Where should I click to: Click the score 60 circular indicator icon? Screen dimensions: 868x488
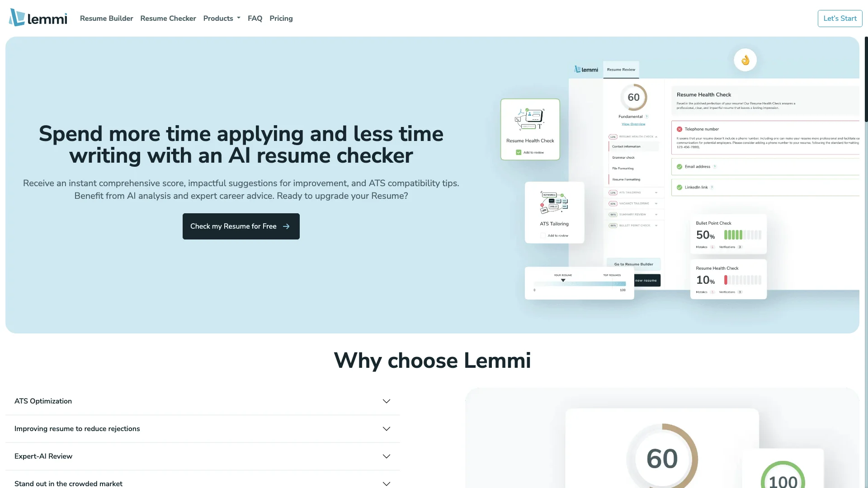633,97
